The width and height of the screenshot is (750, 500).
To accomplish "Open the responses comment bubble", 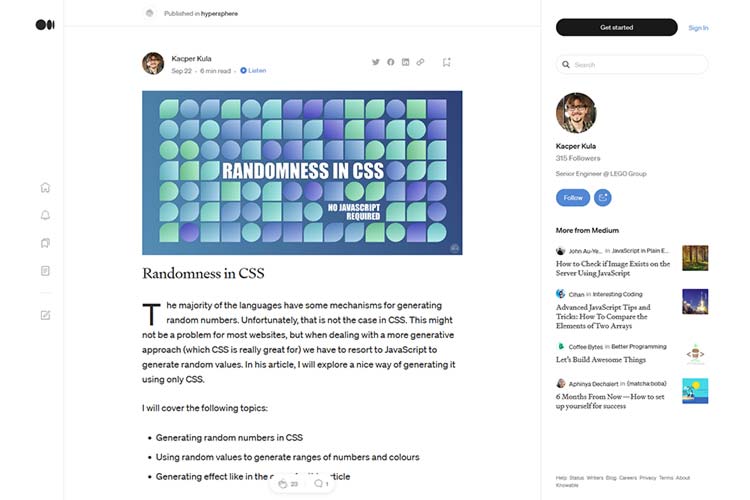I will click(x=319, y=484).
